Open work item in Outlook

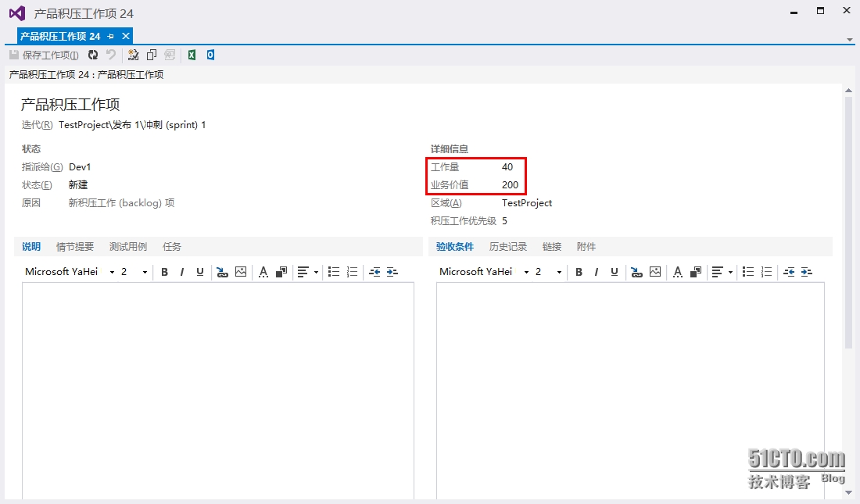coord(210,55)
